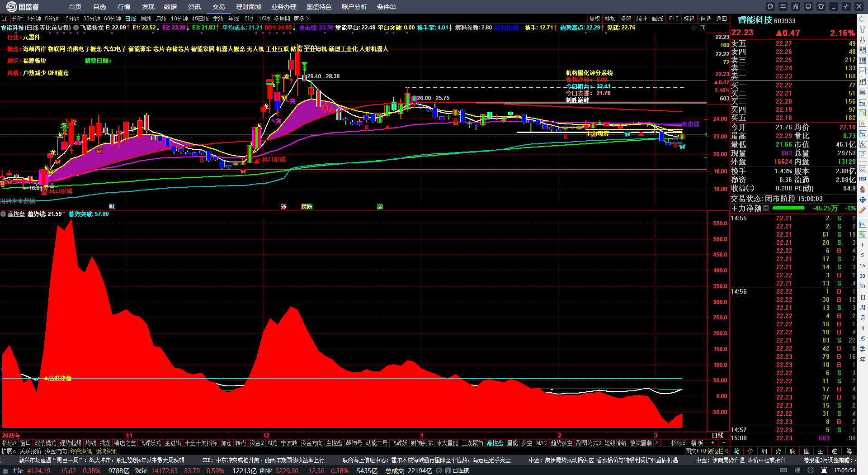
Task: Toggle the -自选 watchlist option
Action: point(705,19)
